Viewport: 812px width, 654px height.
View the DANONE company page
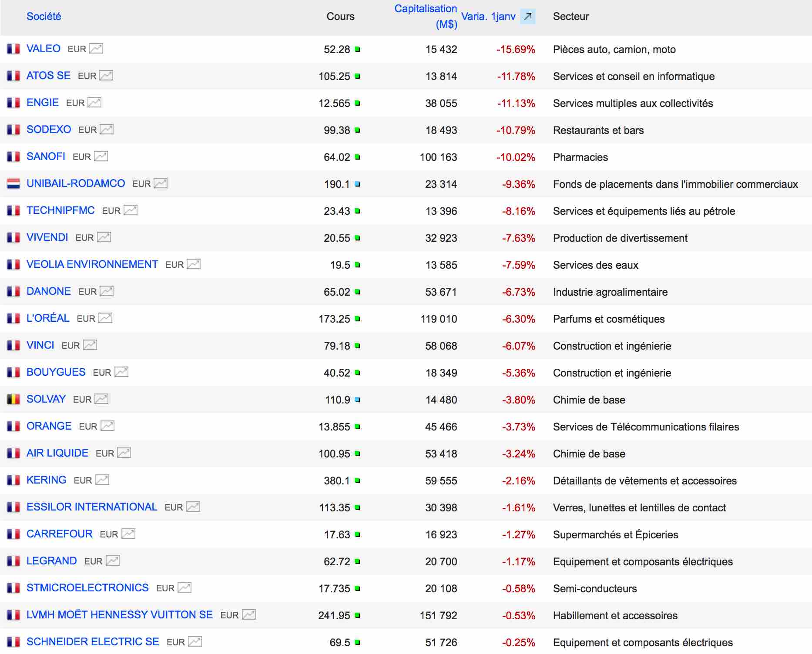[x=49, y=291]
